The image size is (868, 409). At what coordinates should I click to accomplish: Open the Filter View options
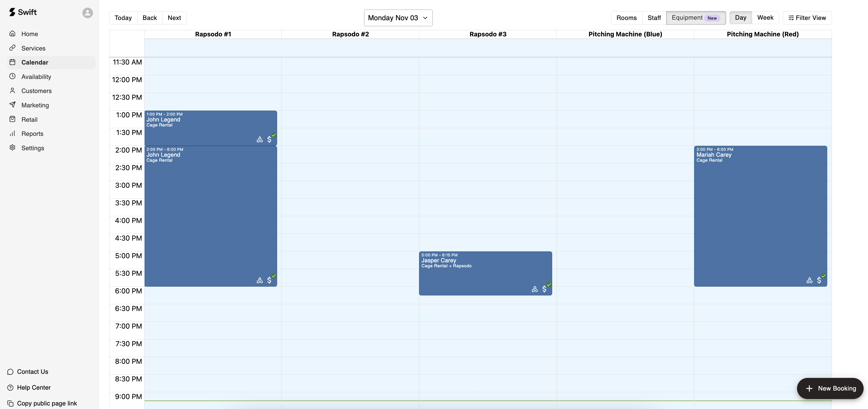807,18
